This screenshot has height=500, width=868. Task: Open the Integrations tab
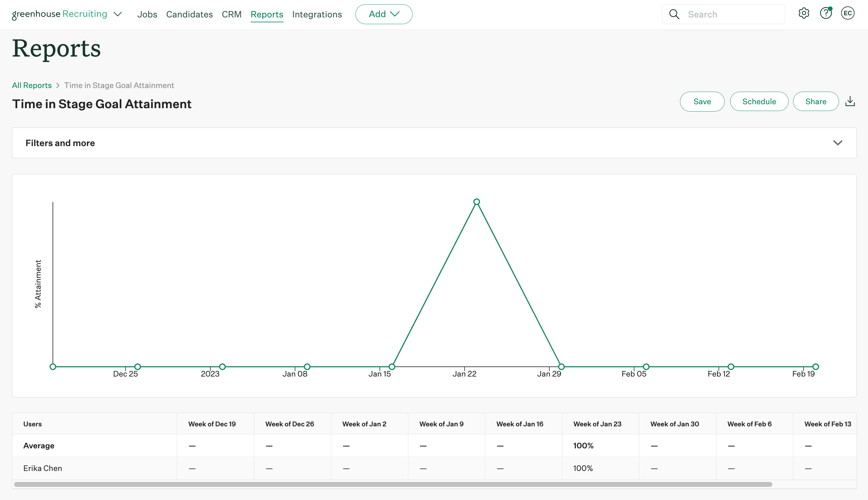tap(317, 14)
